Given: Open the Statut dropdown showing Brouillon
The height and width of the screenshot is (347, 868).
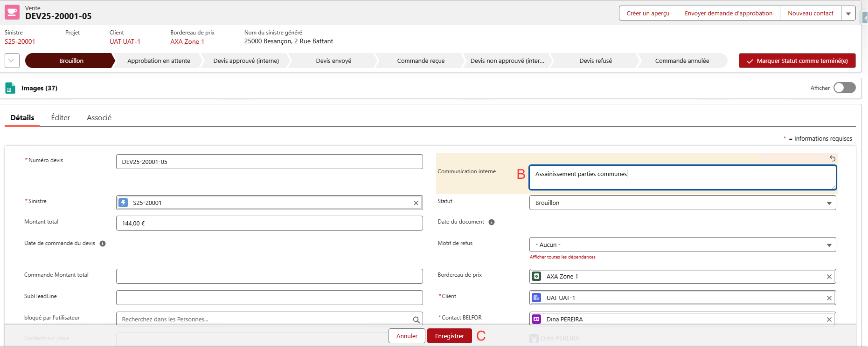Looking at the screenshot, I should point(682,203).
